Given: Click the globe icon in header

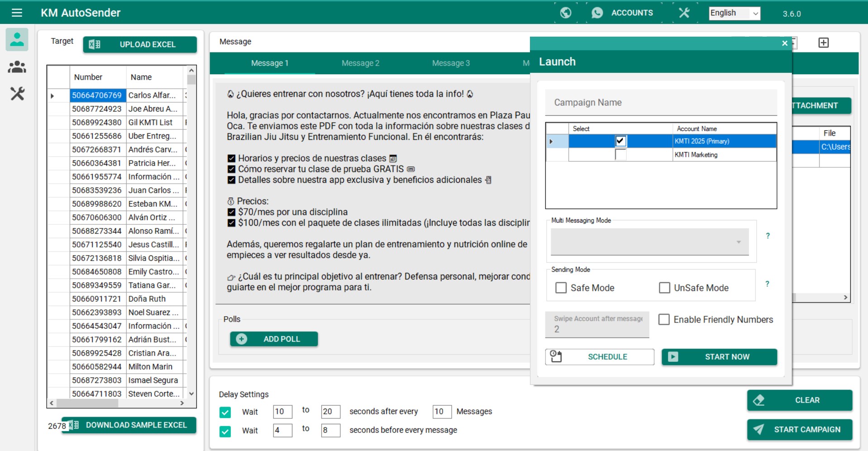Looking at the screenshot, I should coord(566,13).
